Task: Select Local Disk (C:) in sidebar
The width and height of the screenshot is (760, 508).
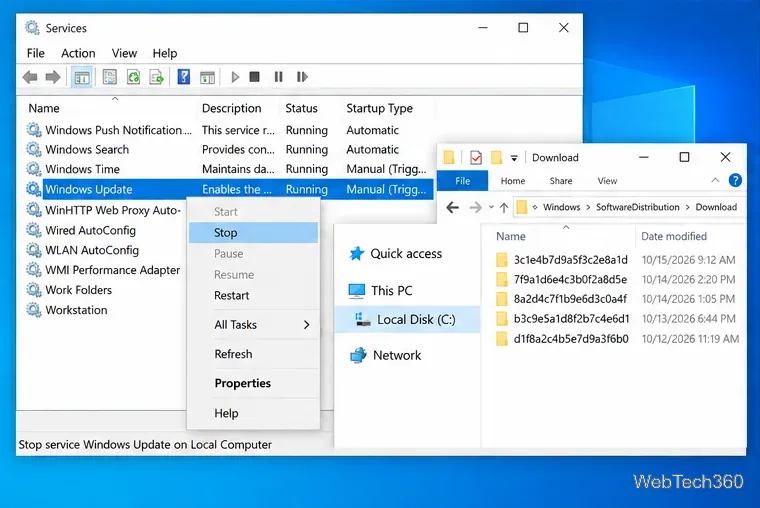Action: click(407, 319)
